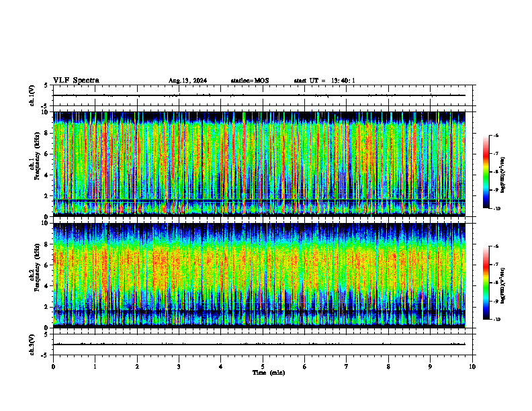
Task: Click inside the ch.1 spectrogram panel
Action: [x=259, y=164]
